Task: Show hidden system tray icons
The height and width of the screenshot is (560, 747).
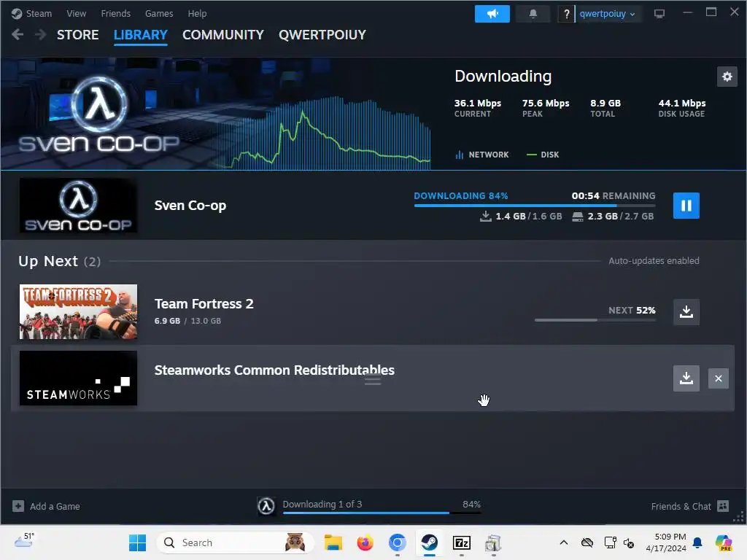Action: point(564,542)
